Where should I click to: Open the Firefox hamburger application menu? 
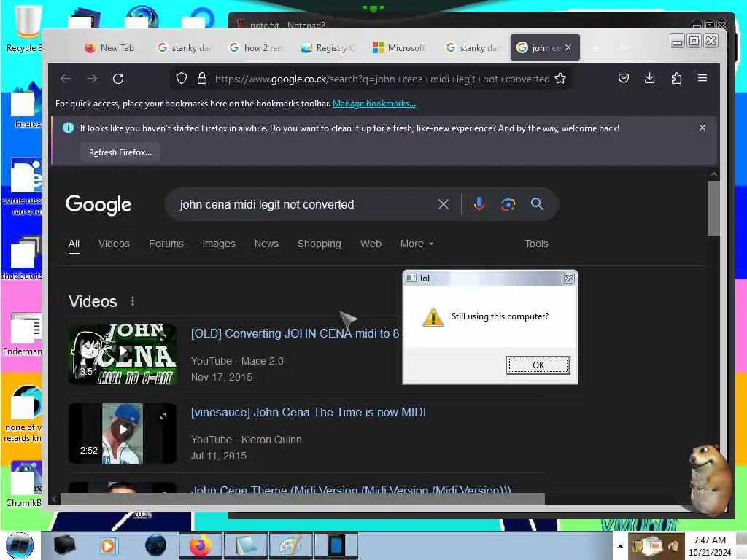[x=703, y=79]
